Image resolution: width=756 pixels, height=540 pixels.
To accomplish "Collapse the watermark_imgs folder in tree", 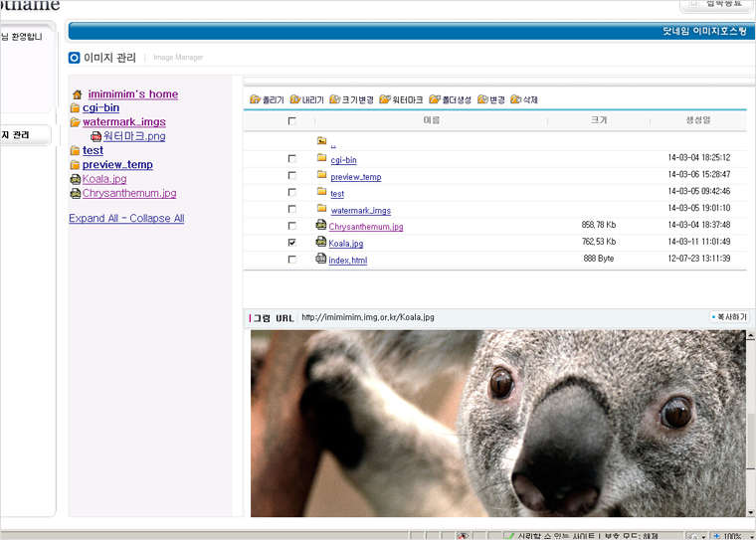I will click(76, 122).
